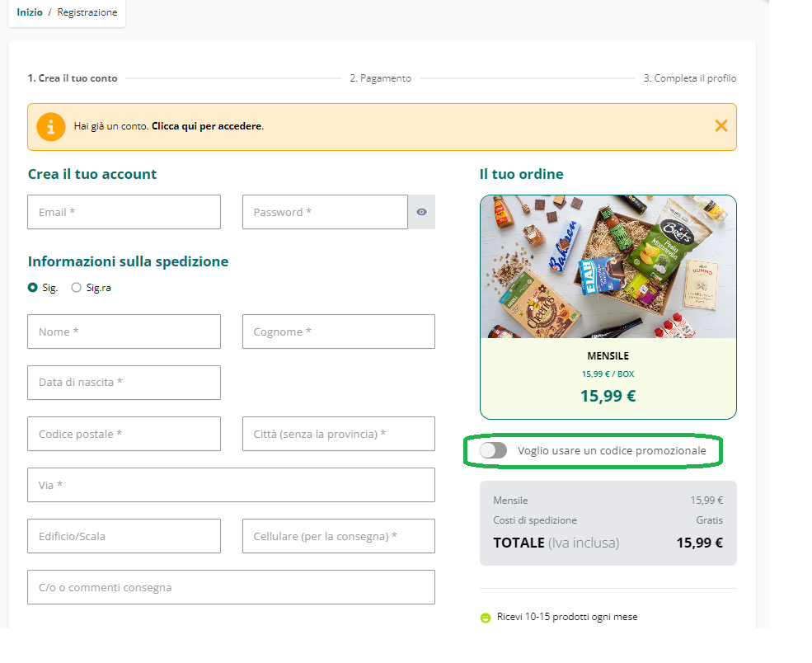
Task: Enable the promotional code toggle
Action: point(493,450)
